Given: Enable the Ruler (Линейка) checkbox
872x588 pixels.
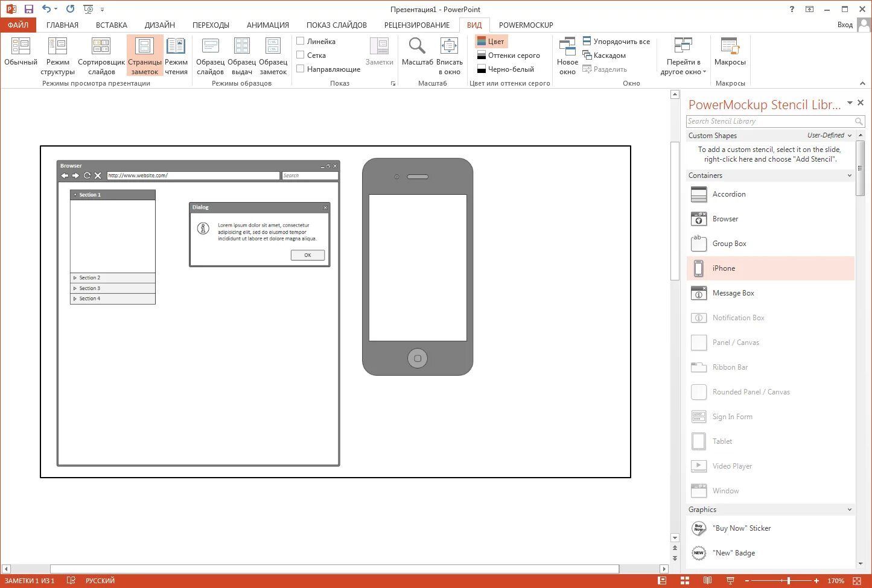Looking at the screenshot, I should coord(300,41).
